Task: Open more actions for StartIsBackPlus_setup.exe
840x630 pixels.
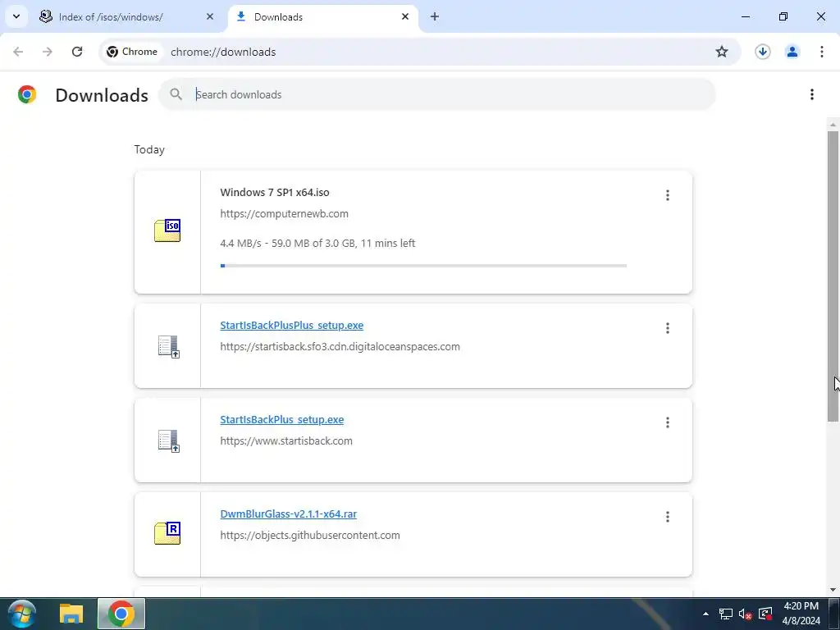Action: point(668,422)
